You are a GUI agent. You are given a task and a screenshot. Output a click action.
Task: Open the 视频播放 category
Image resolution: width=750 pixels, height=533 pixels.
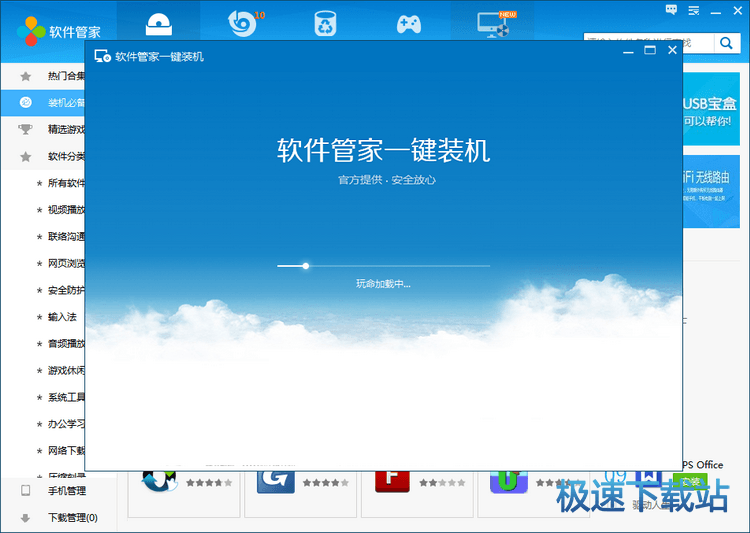pyautogui.click(x=66, y=210)
